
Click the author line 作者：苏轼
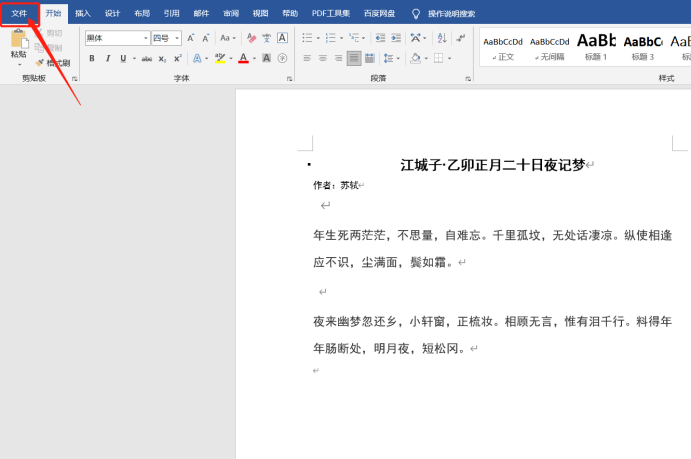[336, 185]
